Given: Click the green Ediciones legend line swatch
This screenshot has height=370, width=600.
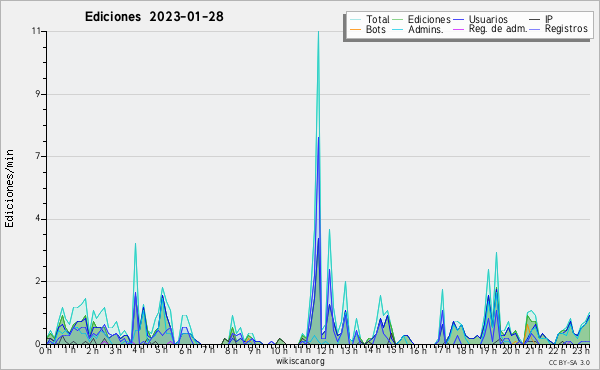Looking at the screenshot, I should pyautogui.click(x=398, y=20).
